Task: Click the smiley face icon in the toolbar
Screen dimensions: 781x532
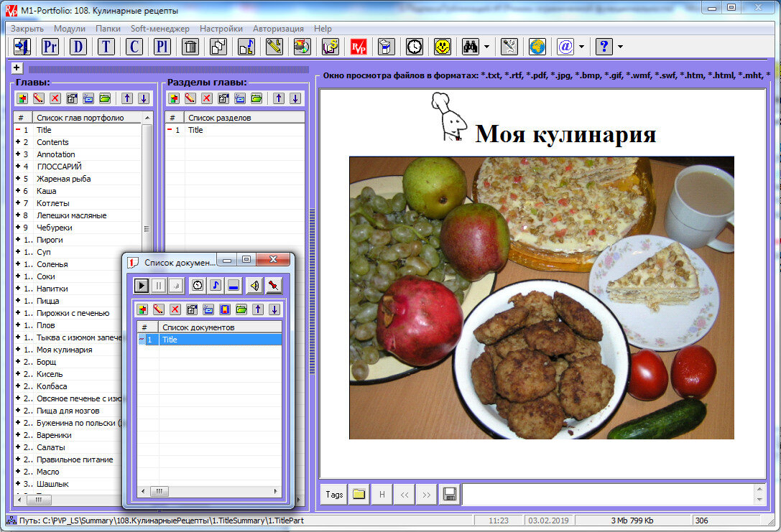Action: point(443,47)
